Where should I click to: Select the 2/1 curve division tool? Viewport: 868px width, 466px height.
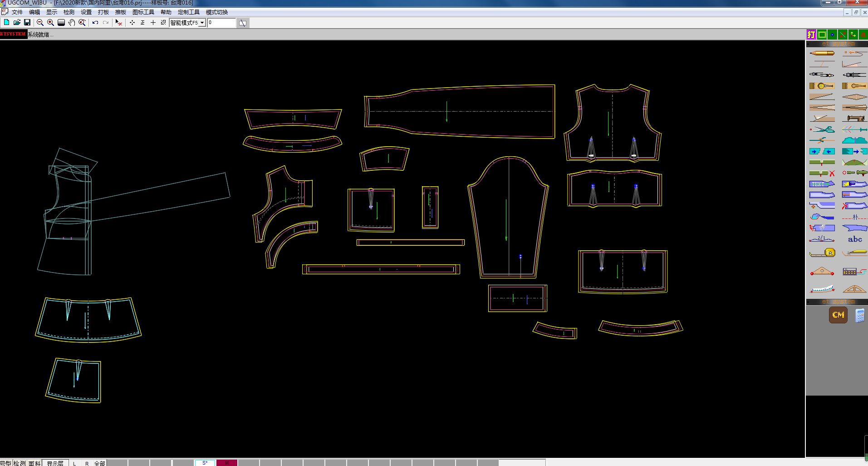(822, 239)
